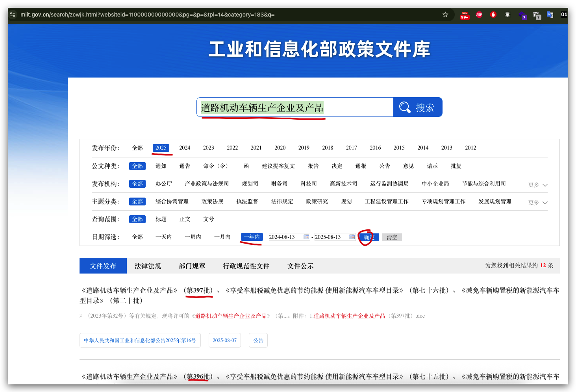Click the 工业和信息化部政策文件库 page title
The image size is (576, 392).
[x=319, y=49]
